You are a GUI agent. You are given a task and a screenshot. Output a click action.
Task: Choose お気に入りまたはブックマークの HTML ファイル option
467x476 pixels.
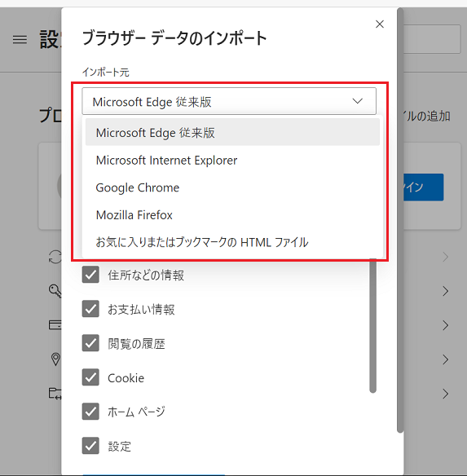click(x=232, y=242)
